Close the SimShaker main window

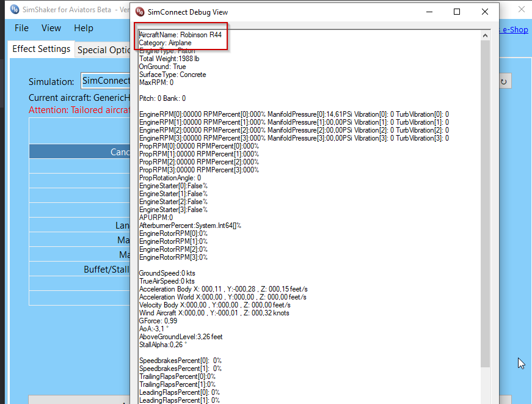click(x=522, y=9)
